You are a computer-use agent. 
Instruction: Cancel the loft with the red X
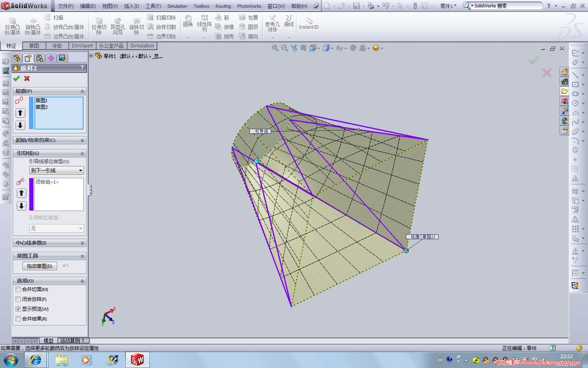click(27, 79)
